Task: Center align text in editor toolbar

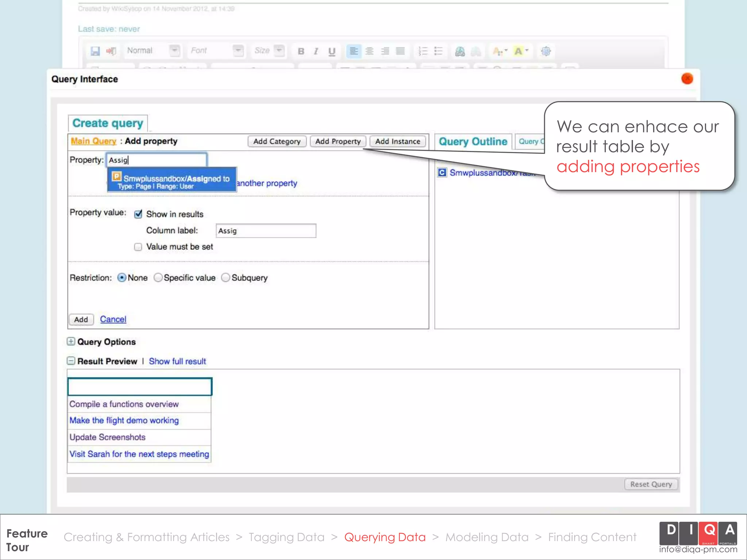Action: click(369, 51)
